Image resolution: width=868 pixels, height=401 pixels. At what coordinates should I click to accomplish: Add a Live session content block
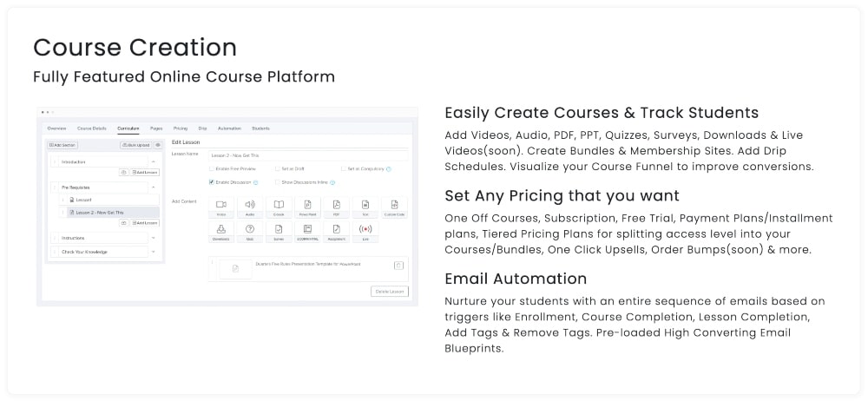click(365, 231)
